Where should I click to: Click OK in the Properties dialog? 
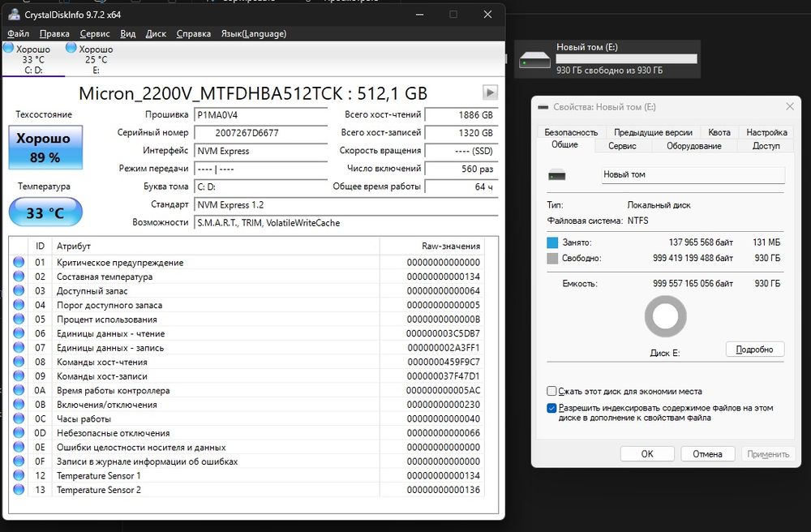point(647,454)
